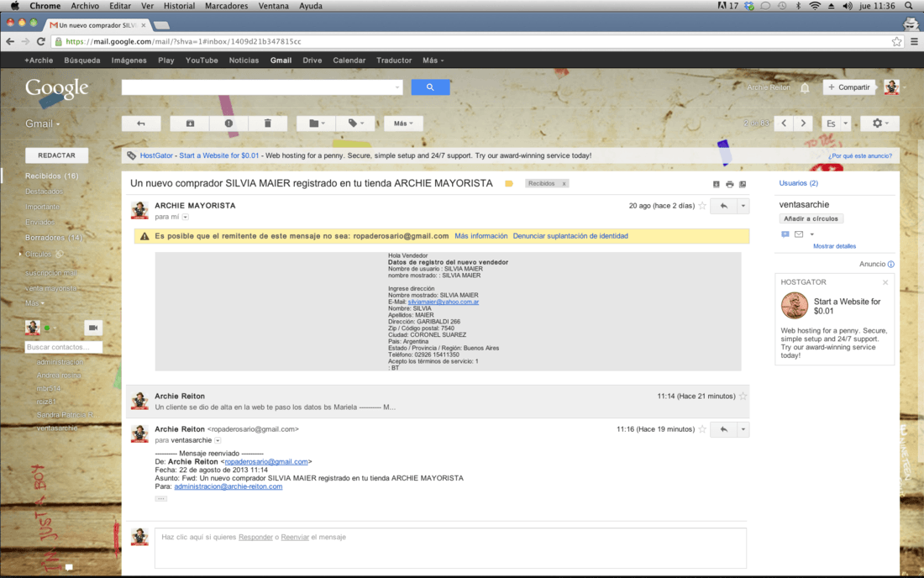This screenshot has width=924, height=578.
Task: Open silviamaier@yahoo.com.ar email link
Action: (x=444, y=302)
